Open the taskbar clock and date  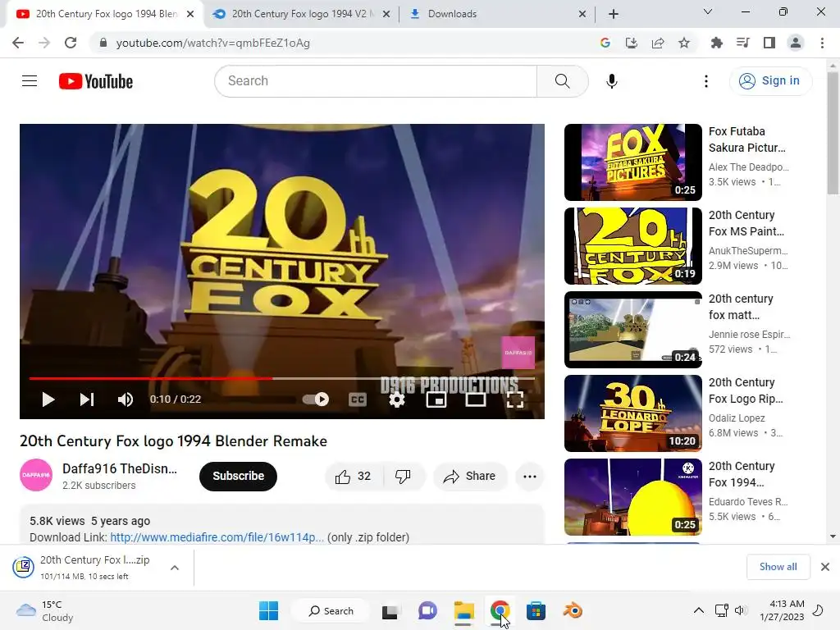click(x=782, y=610)
